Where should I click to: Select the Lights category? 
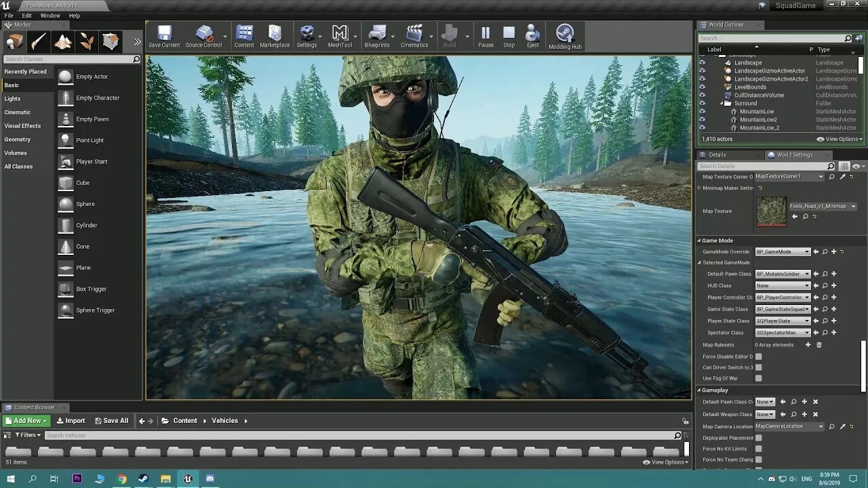click(12, 99)
